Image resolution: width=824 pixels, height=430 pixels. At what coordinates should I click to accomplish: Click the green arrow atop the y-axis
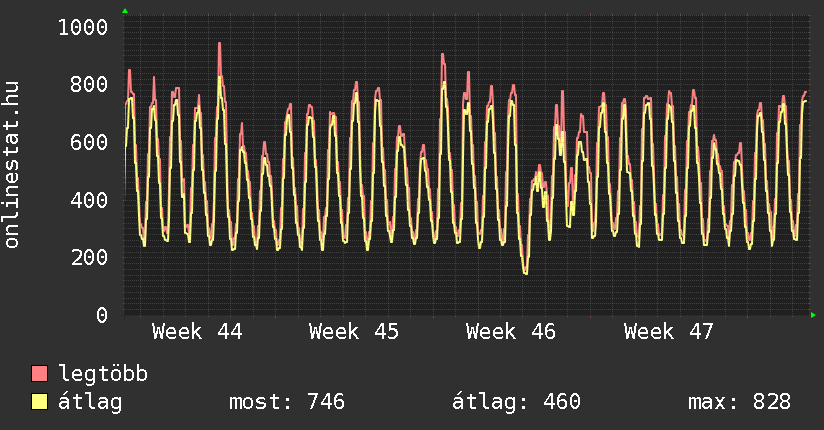coord(125,11)
